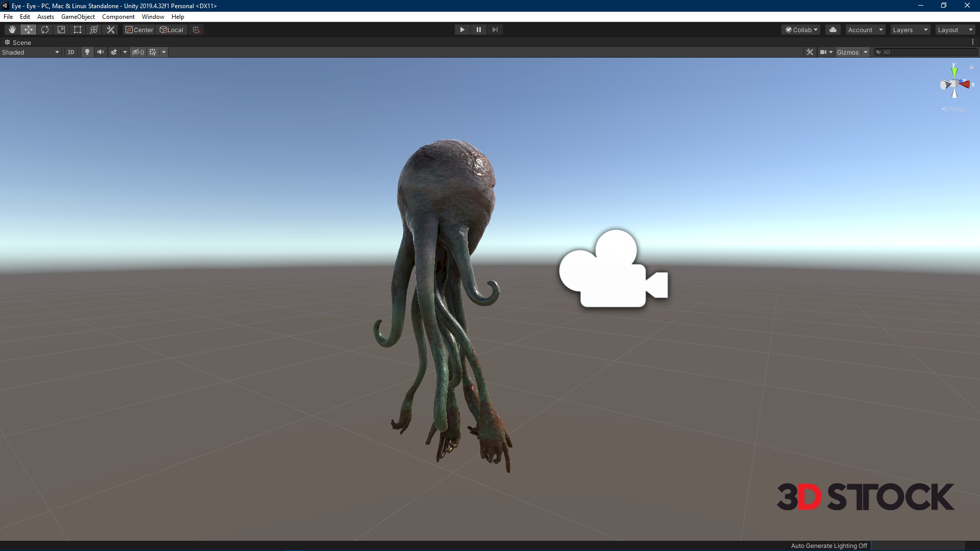The height and width of the screenshot is (551, 980).
Task: Open custom editor tools
Action: (x=110, y=30)
